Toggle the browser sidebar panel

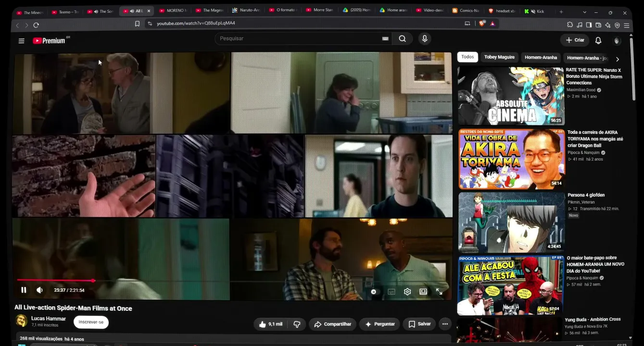pos(589,25)
